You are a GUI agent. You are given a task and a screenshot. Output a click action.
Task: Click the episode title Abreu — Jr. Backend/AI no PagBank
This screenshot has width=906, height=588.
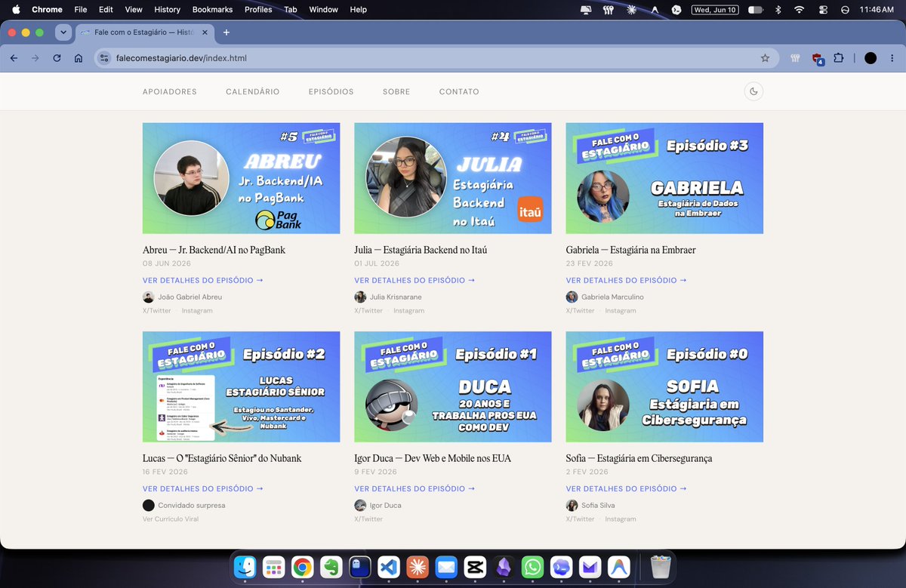click(x=214, y=250)
